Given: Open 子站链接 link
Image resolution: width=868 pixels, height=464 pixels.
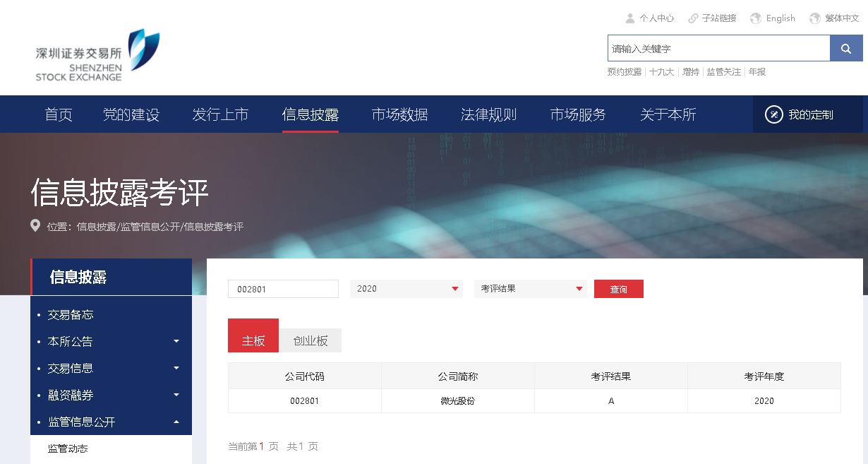Looking at the screenshot, I should (719, 18).
